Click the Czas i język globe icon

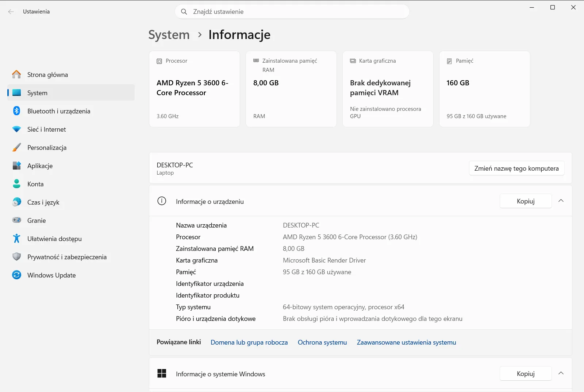pos(16,202)
